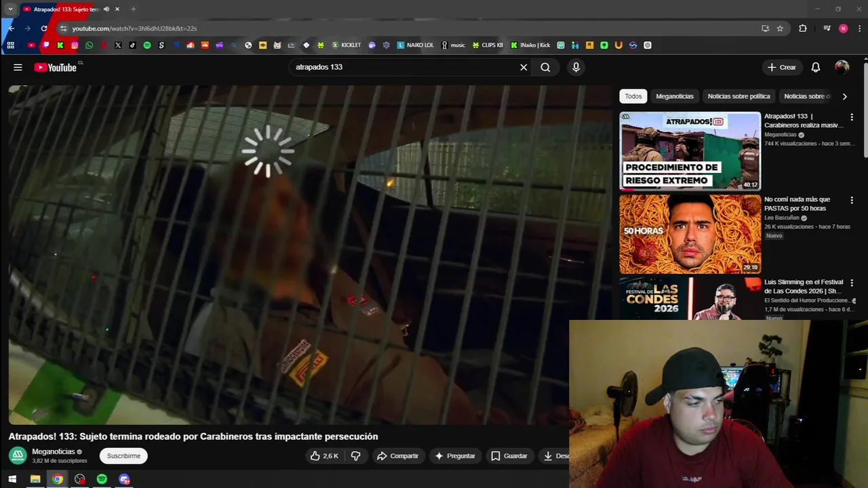
Task: Open the apps grid in bookmarks bar
Action: pyautogui.click(x=10, y=45)
